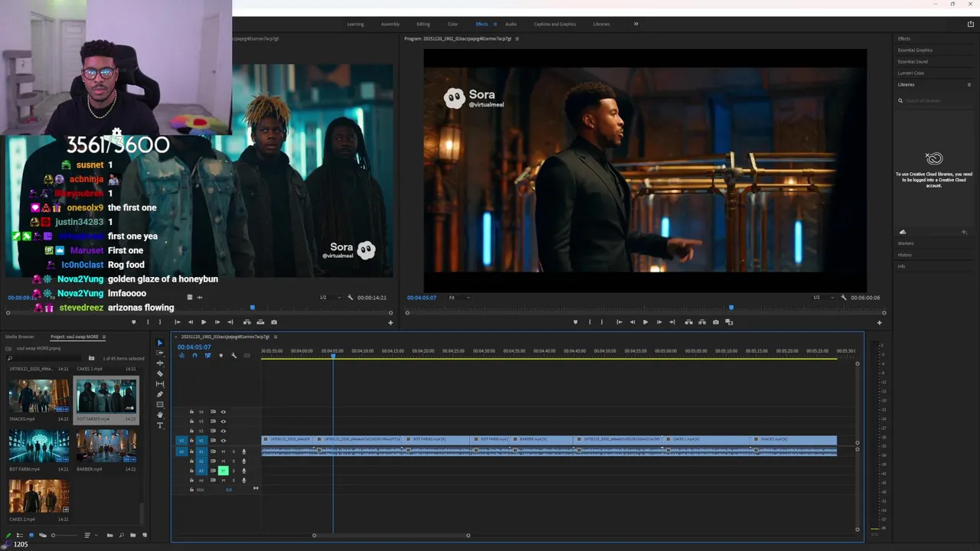980x551 pixels.
Task: Add a marker from timeline header
Action: 221,355
